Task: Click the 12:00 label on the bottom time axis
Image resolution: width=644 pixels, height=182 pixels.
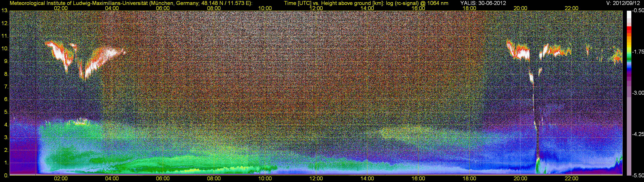Action: point(316,179)
